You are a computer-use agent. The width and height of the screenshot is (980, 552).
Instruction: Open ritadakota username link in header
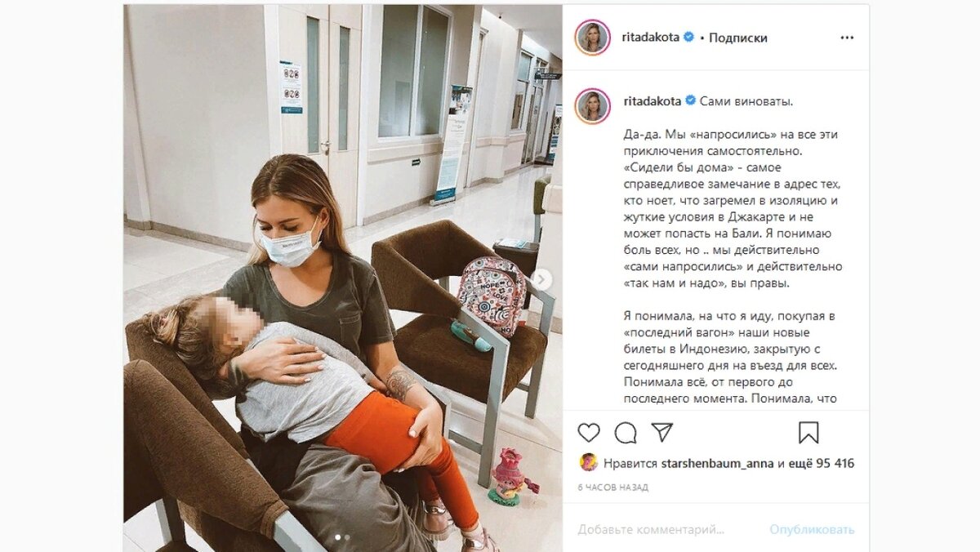[652, 38]
